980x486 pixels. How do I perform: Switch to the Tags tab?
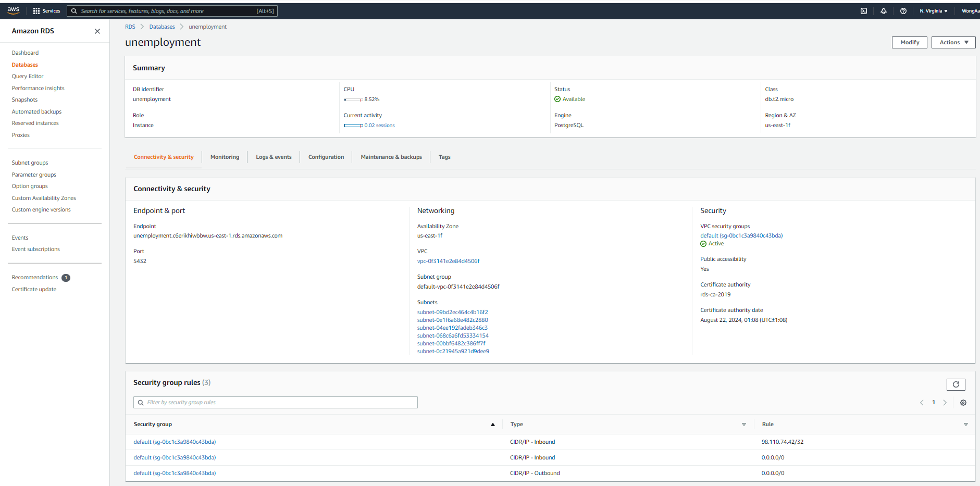444,157
